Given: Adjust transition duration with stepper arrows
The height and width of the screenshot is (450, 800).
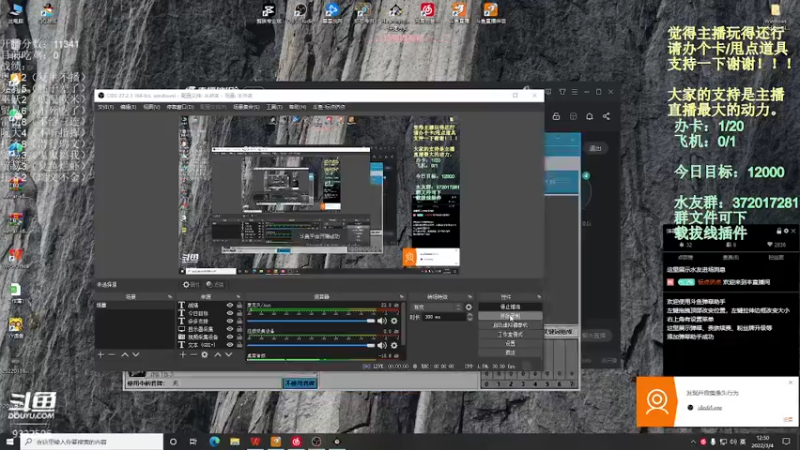Looking at the screenshot, I should (469, 317).
